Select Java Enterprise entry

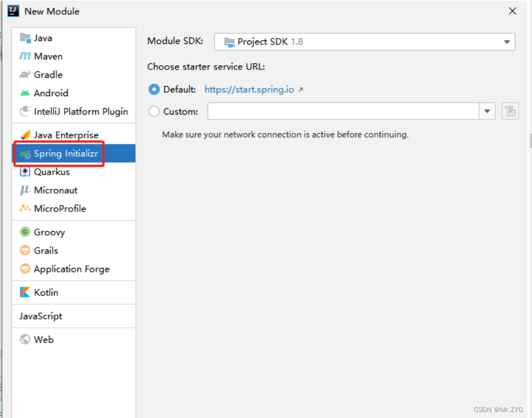coord(74,135)
